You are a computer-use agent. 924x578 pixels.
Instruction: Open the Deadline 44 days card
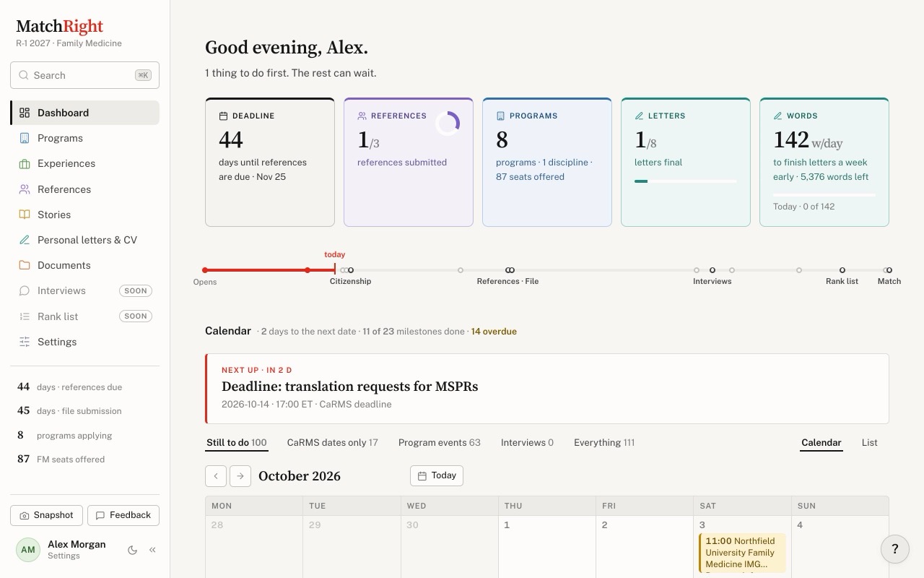pos(270,162)
